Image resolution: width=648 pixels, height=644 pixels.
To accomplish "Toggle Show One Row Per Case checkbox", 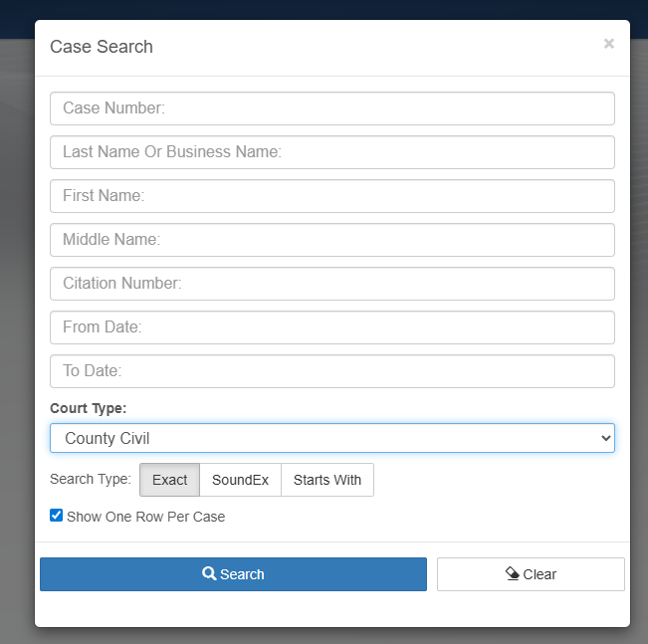I will coord(57,516).
